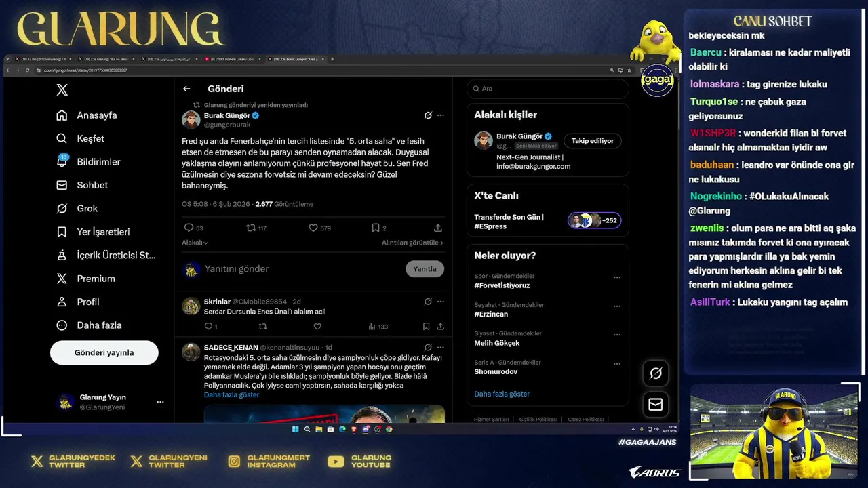Open Sohbet messages in sidebar
The height and width of the screenshot is (488, 868).
point(82,185)
